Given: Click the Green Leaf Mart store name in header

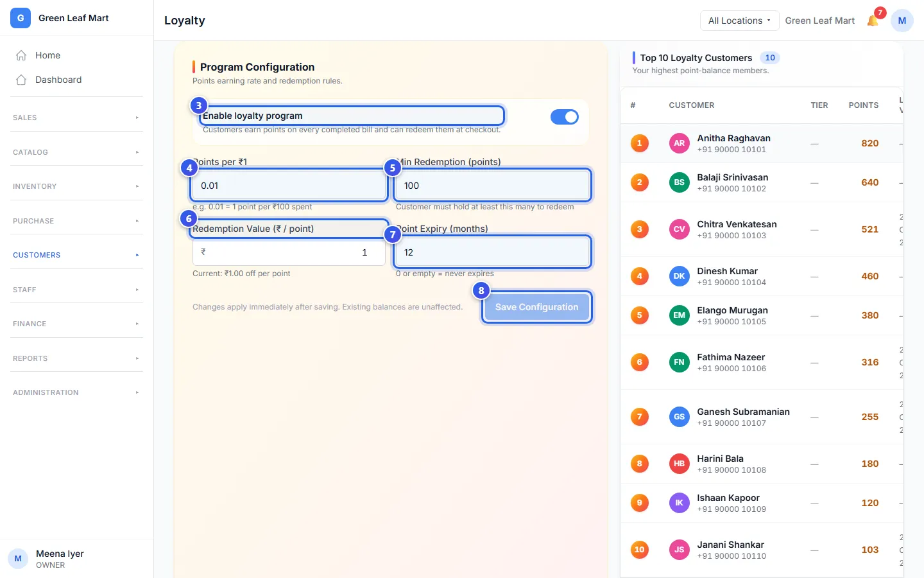Looking at the screenshot, I should tap(820, 21).
